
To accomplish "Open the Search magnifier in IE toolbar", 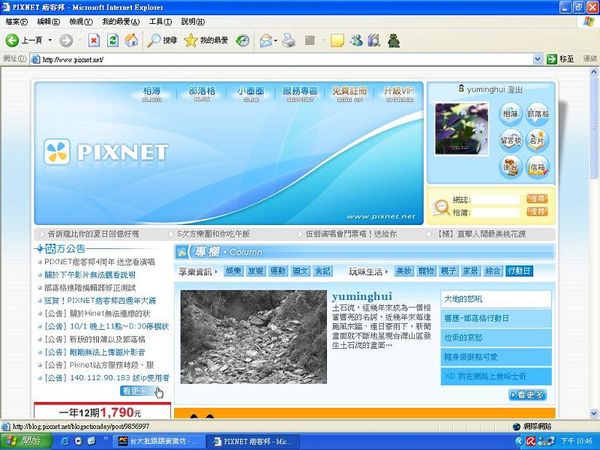I will pos(162,40).
